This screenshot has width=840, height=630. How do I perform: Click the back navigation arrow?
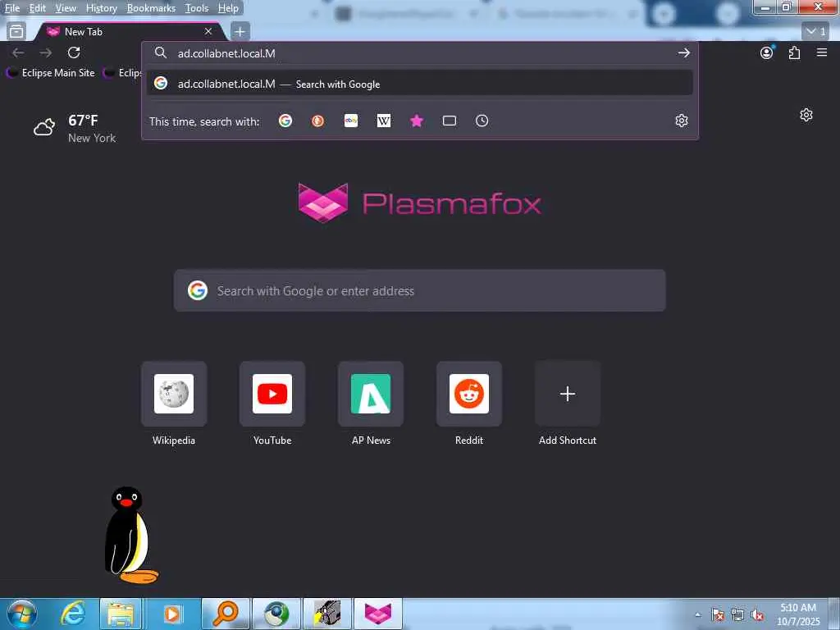coord(18,52)
